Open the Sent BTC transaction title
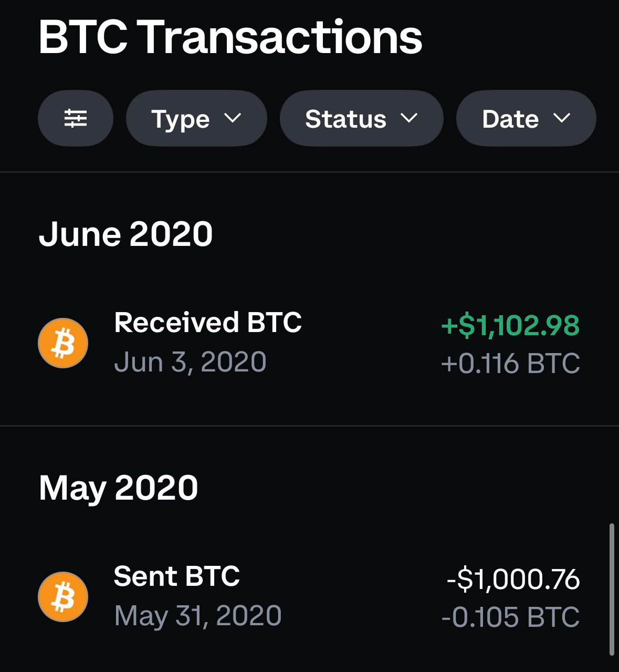The width and height of the screenshot is (619, 672). tap(176, 576)
